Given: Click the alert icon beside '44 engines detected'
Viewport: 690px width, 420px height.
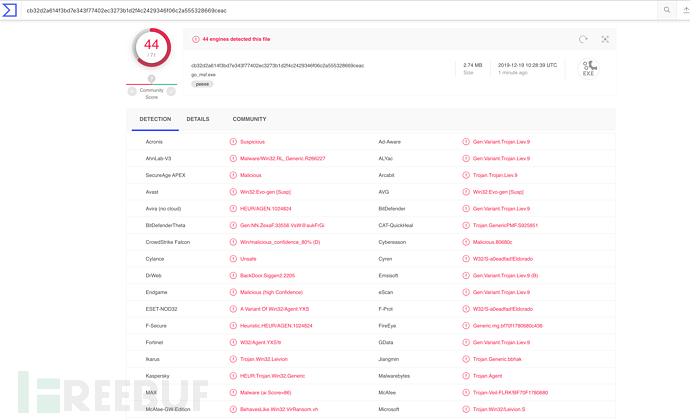Looking at the screenshot, I should (195, 39).
